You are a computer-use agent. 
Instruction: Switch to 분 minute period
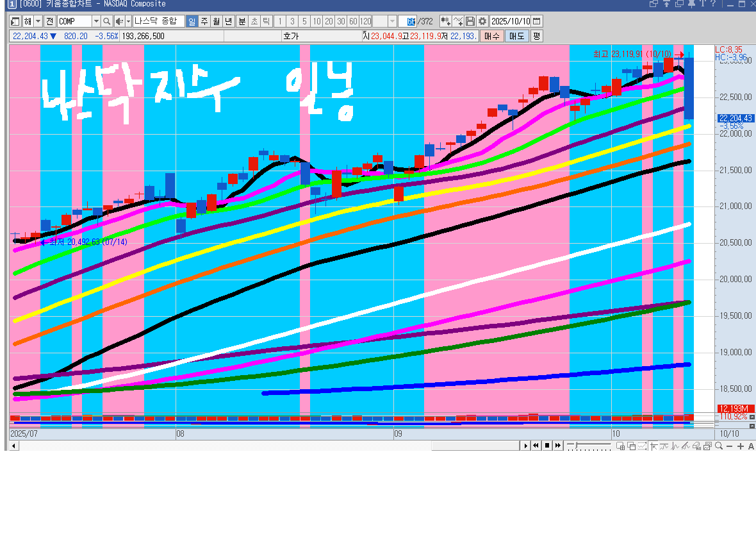242,21
